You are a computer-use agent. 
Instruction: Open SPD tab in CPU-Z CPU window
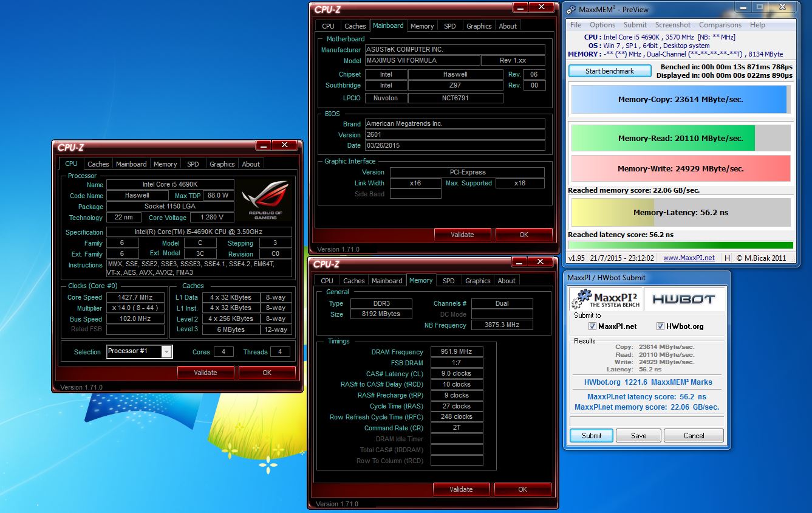click(193, 164)
